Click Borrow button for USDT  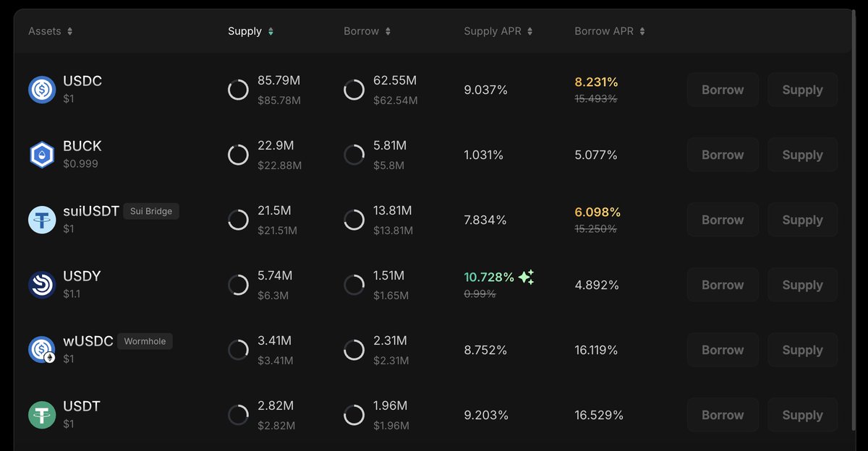click(x=723, y=415)
